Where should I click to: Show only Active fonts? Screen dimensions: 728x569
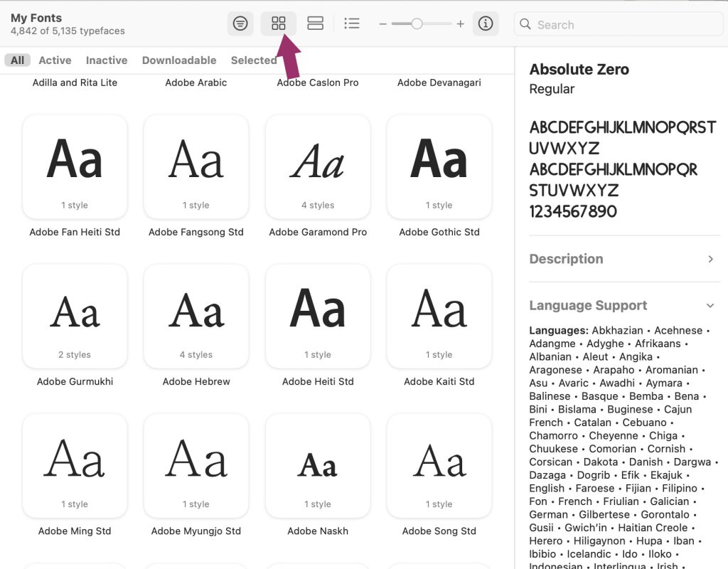(55, 60)
